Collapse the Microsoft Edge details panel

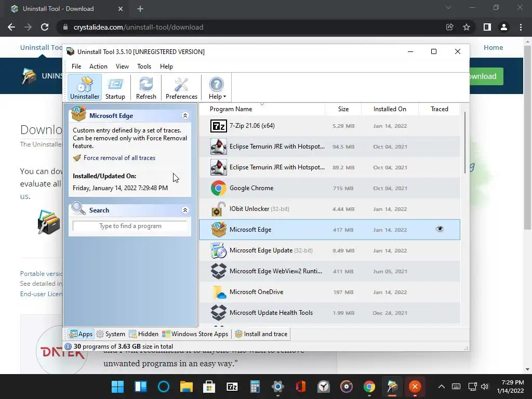pyautogui.click(x=185, y=116)
